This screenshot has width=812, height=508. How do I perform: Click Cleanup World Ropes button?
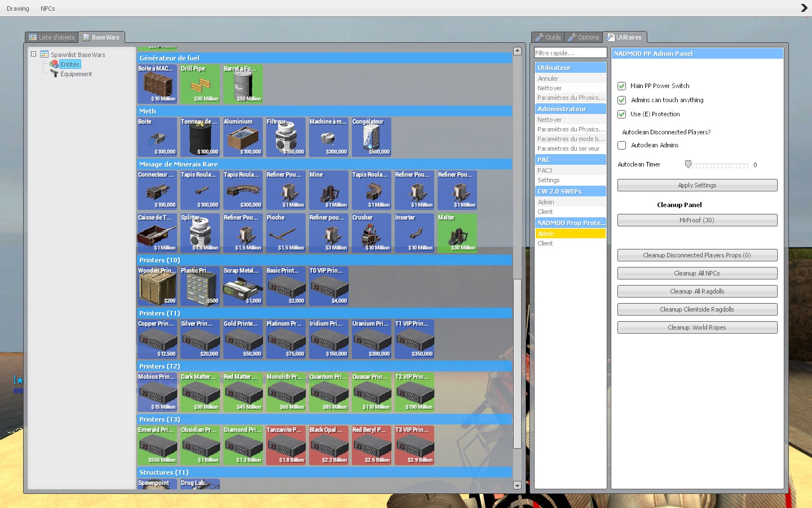click(697, 327)
